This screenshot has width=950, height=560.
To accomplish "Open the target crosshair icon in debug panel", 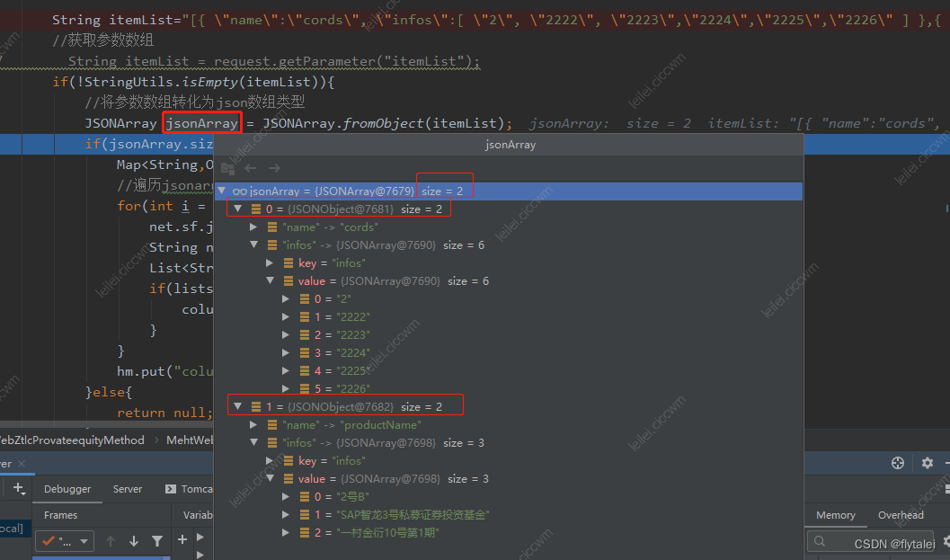I will 898,463.
